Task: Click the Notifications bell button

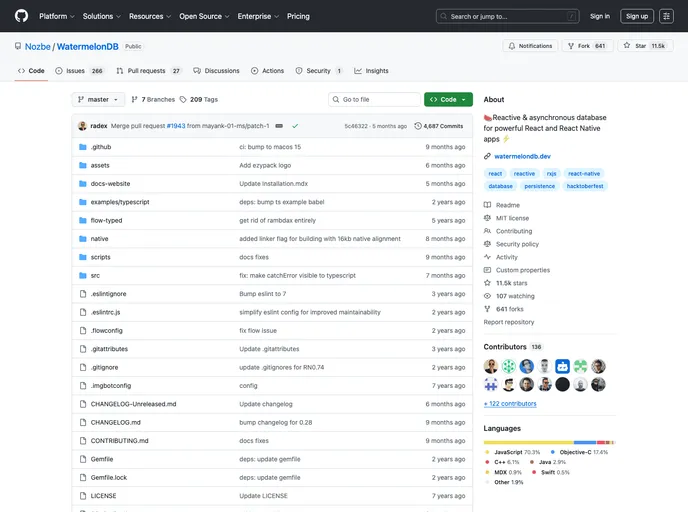Action: coord(530,46)
